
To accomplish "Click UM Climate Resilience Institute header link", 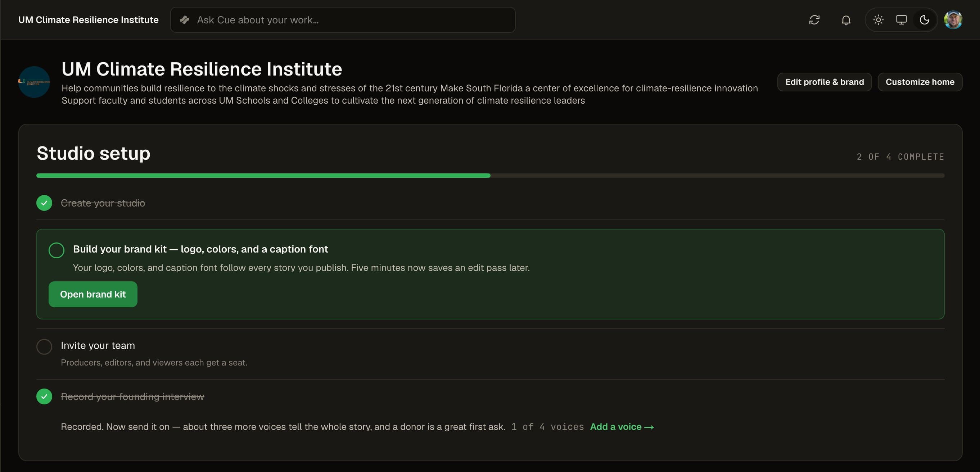I will 88,20.
